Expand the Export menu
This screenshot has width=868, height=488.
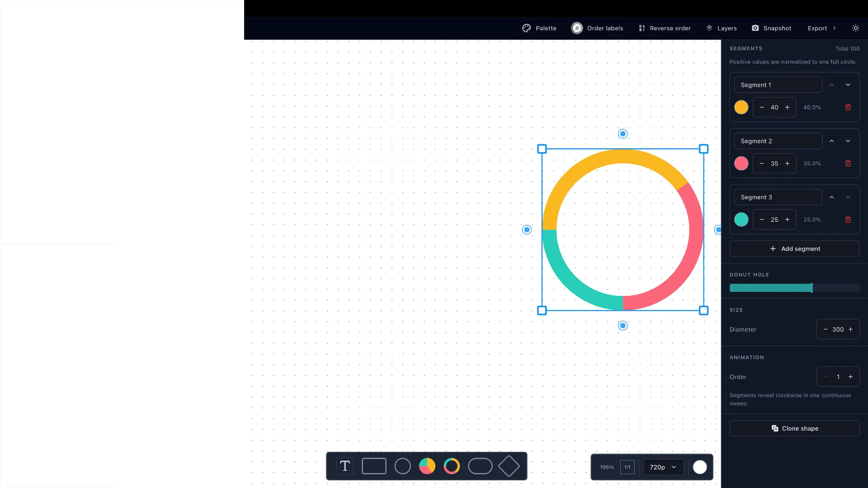pos(822,28)
